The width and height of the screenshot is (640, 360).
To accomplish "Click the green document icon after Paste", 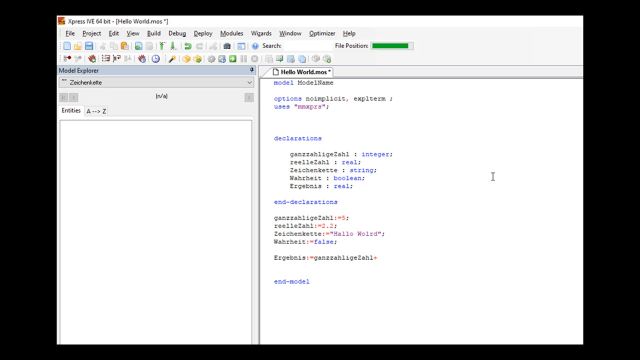I will [139, 46].
